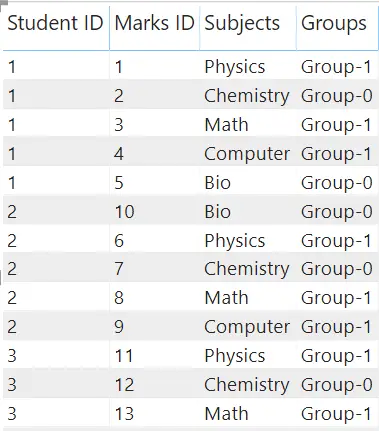Image resolution: width=379 pixels, height=431 pixels.
Task: Click the Math cell for Marks ID 8
Action: pos(226,298)
